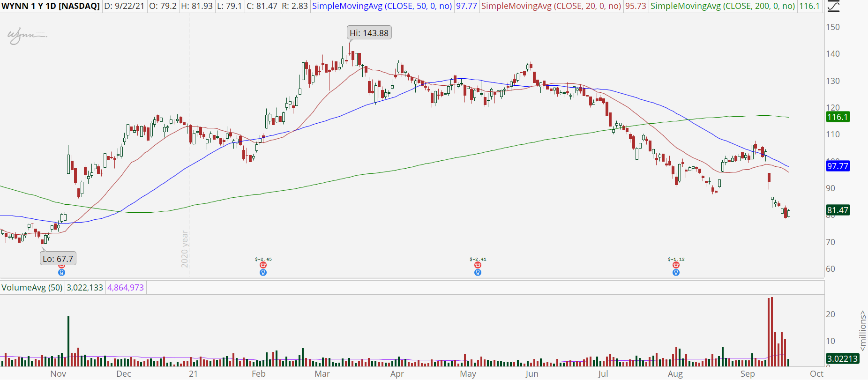This screenshot has width=868, height=380.
Task: Click the $-1.12 earnings label
Action: 676,259
